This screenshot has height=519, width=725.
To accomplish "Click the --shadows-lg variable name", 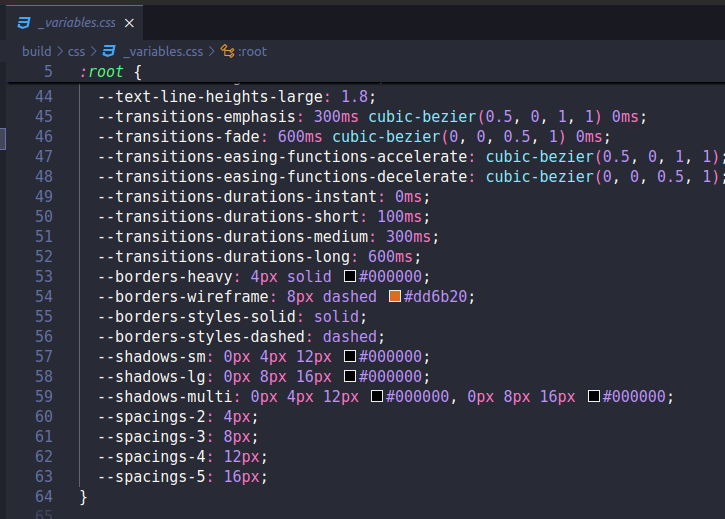I will point(152,377).
